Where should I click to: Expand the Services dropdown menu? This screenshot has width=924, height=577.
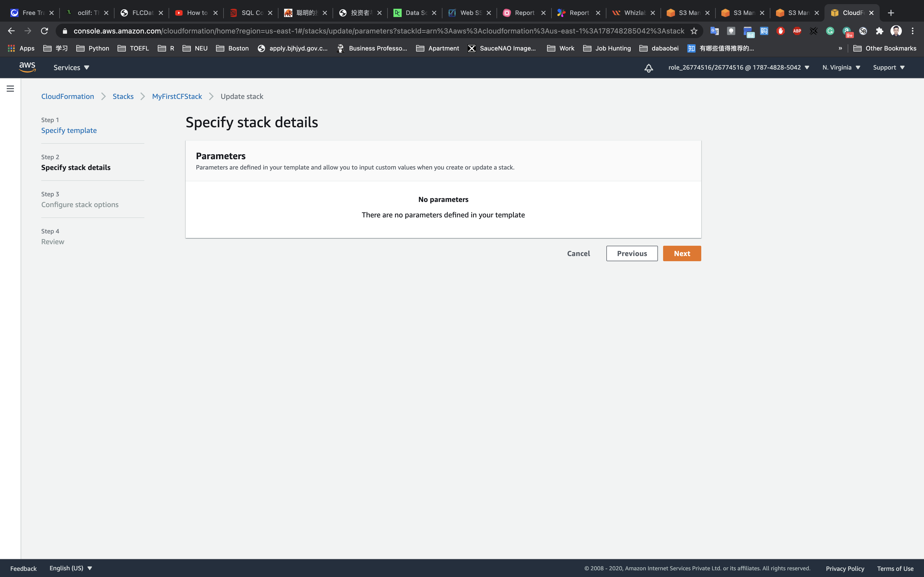(x=71, y=67)
